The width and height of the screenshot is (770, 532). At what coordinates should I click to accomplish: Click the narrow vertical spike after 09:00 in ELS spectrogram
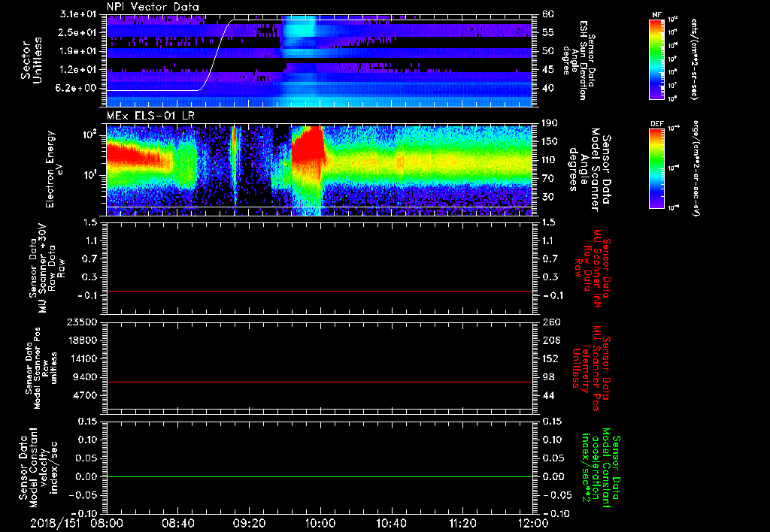click(x=235, y=165)
